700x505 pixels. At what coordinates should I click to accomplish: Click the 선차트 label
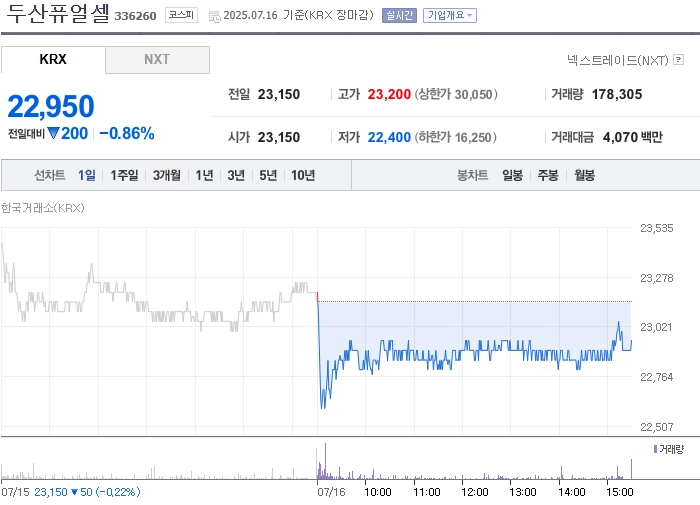50,175
